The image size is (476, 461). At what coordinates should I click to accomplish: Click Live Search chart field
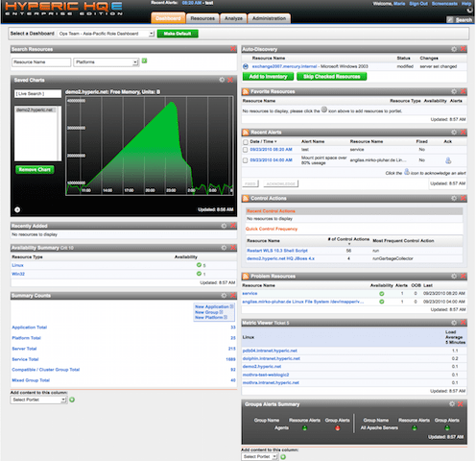click(37, 94)
